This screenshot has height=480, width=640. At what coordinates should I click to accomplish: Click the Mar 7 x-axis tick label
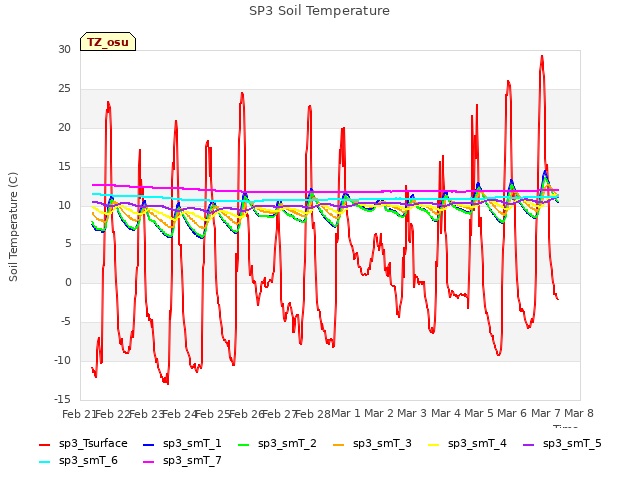[546, 413]
